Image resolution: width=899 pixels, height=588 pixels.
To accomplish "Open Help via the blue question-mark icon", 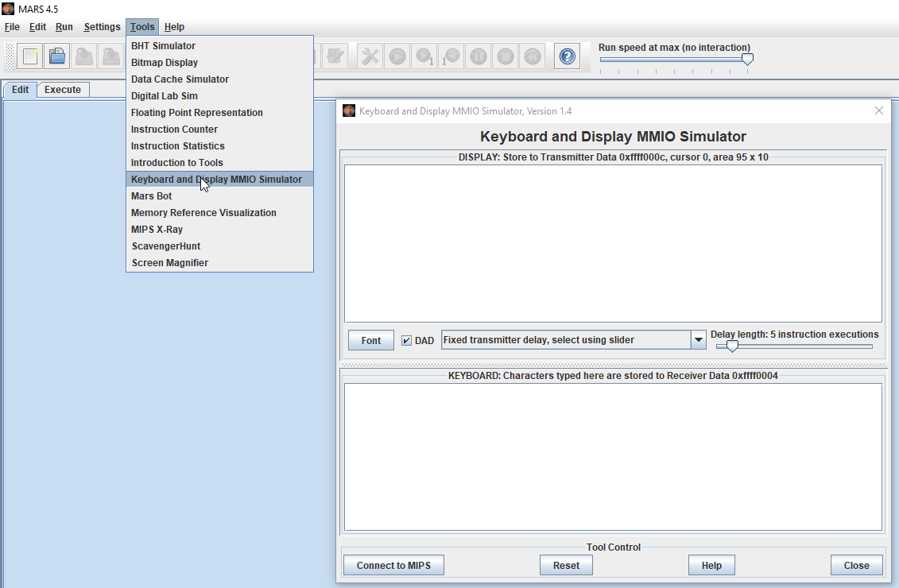I will 567,56.
